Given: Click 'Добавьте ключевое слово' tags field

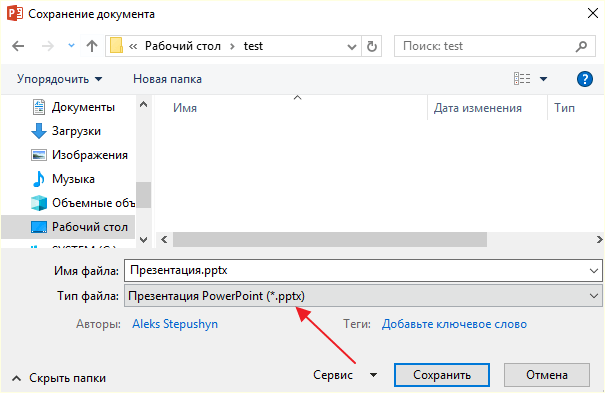Looking at the screenshot, I should 454,324.
